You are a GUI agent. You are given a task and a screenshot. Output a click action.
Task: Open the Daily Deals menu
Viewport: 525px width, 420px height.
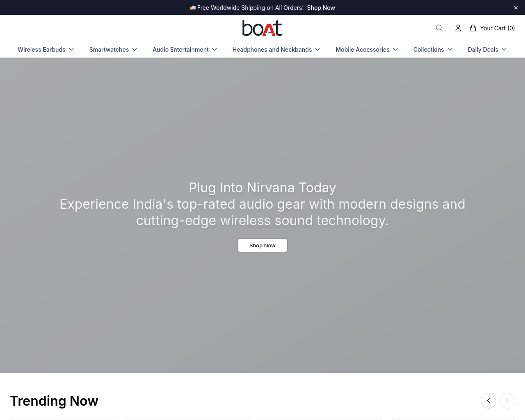click(x=488, y=50)
